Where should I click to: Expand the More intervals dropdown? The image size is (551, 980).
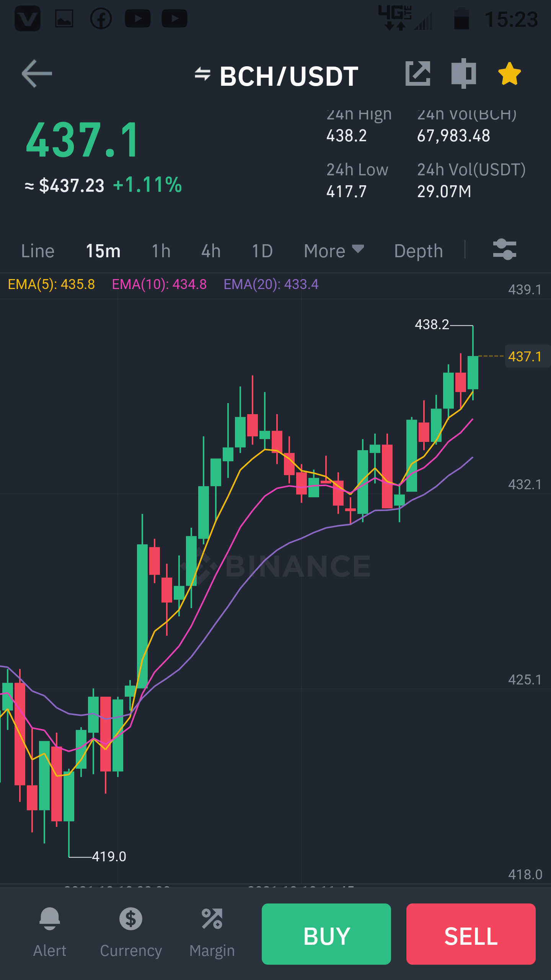[x=334, y=251]
